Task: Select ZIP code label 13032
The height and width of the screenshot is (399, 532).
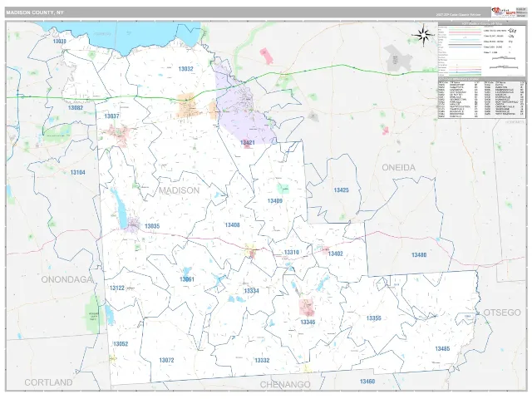Action: tap(185, 69)
